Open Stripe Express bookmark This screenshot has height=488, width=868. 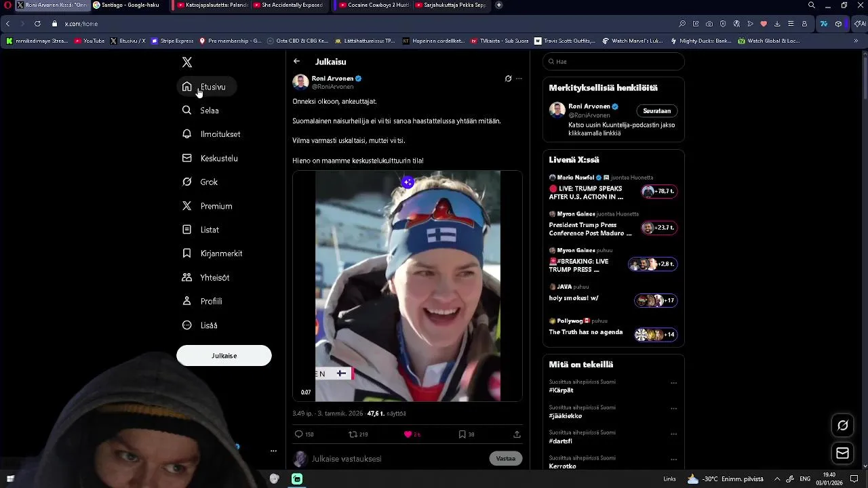(172, 41)
